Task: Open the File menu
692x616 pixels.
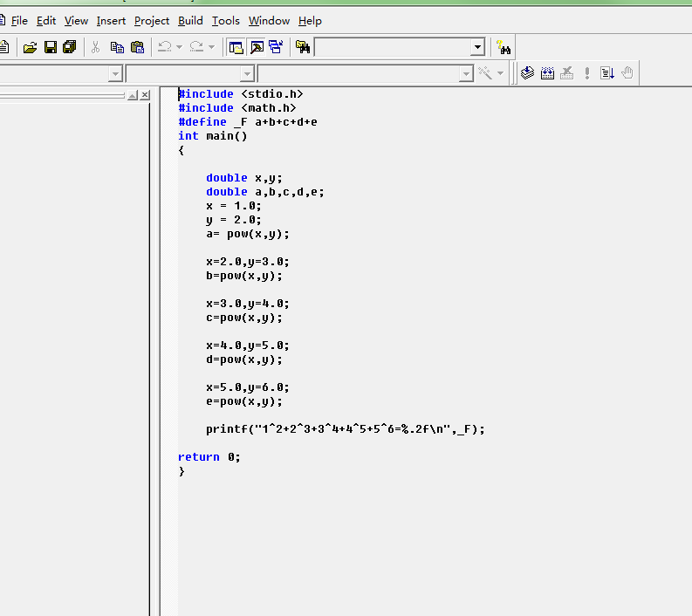Action: pyautogui.click(x=19, y=21)
